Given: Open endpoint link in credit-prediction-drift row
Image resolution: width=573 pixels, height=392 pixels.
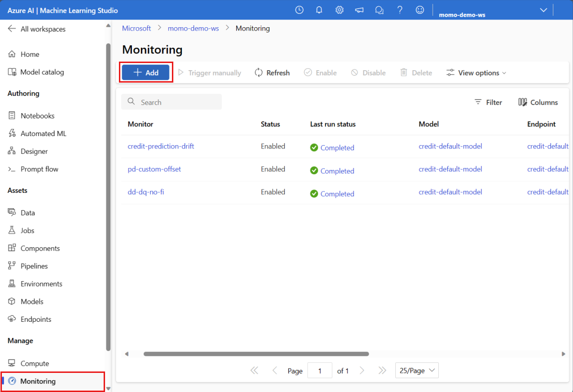Looking at the screenshot, I should tap(548, 146).
